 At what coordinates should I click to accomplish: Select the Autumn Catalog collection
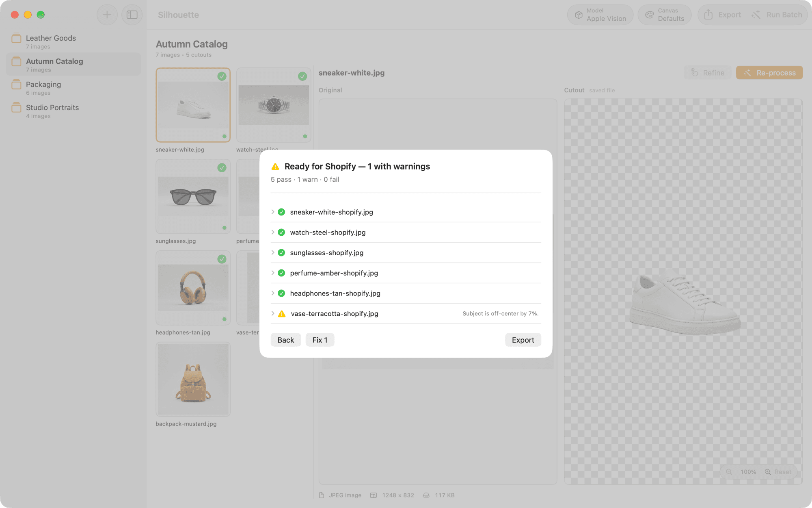coord(73,64)
